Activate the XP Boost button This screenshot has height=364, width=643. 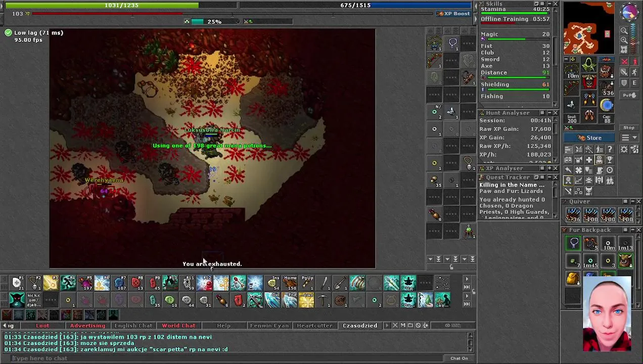(x=453, y=14)
